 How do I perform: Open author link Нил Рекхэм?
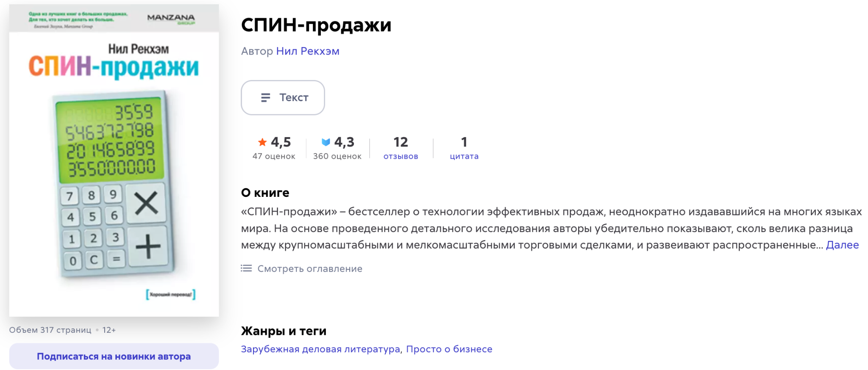[x=308, y=51]
